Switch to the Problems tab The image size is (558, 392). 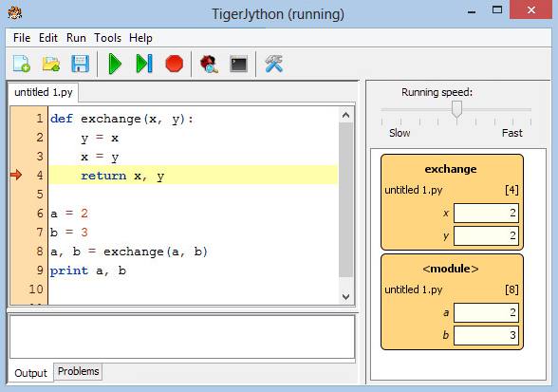pyautogui.click(x=78, y=371)
